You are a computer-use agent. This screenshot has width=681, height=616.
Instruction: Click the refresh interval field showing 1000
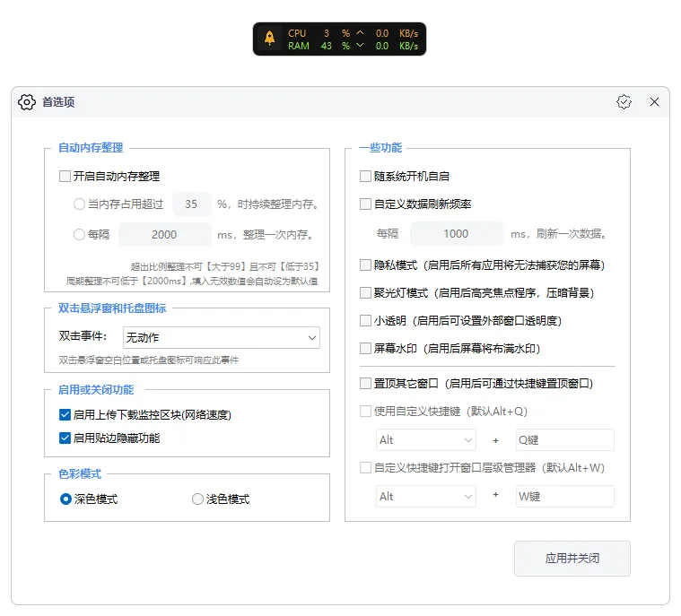[457, 233]
